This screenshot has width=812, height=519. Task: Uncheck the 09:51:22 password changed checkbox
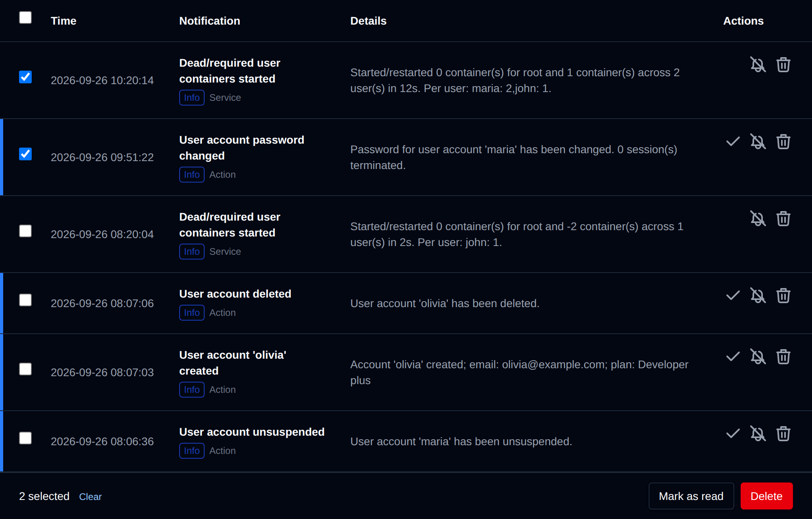[25, 154]
